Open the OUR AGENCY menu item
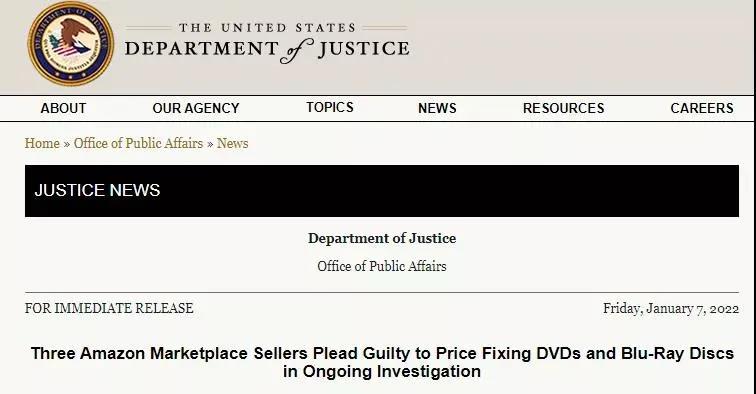The height and width of the screenshot is (394, 756). [x=196, y=108]
